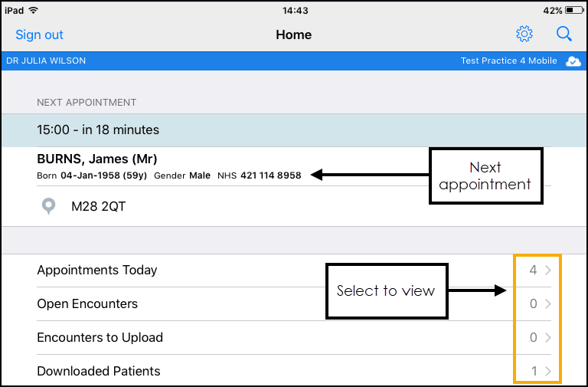
Task: View the Downloaded Patients row
Action: click(99, 372)
